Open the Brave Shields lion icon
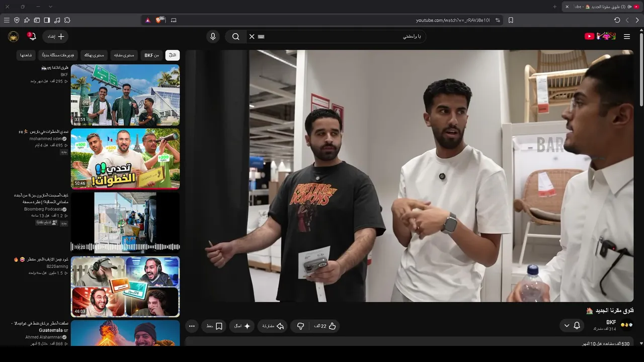 coord(160,20)
